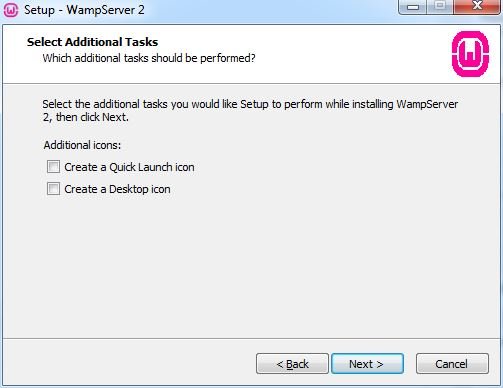
Task: Click the 'Setup - WampServer 2' title text
Action: 84,10
